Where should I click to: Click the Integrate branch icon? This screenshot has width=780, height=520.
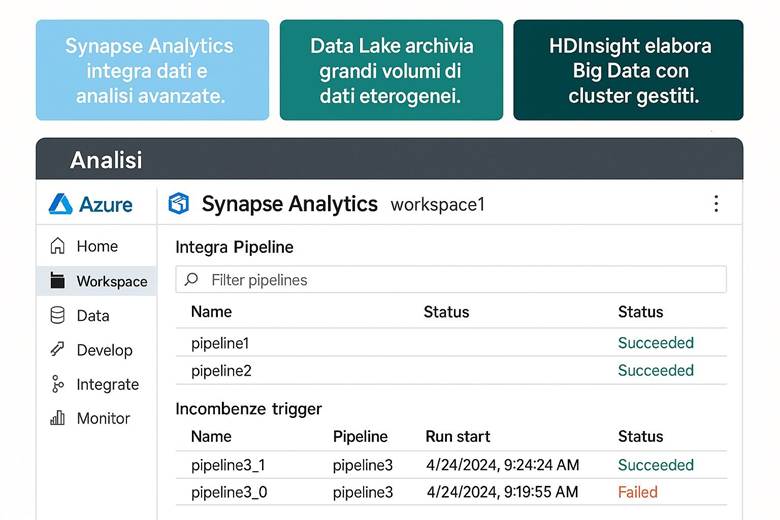[57, 384]
